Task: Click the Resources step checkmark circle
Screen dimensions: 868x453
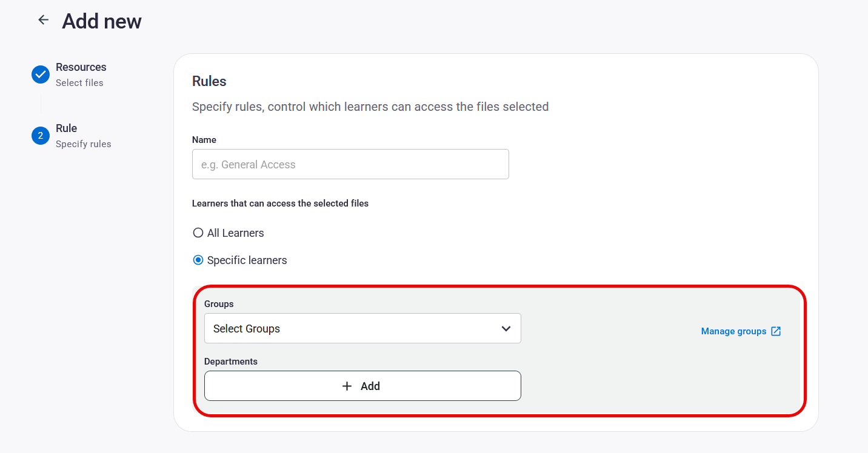Action: 41,74
